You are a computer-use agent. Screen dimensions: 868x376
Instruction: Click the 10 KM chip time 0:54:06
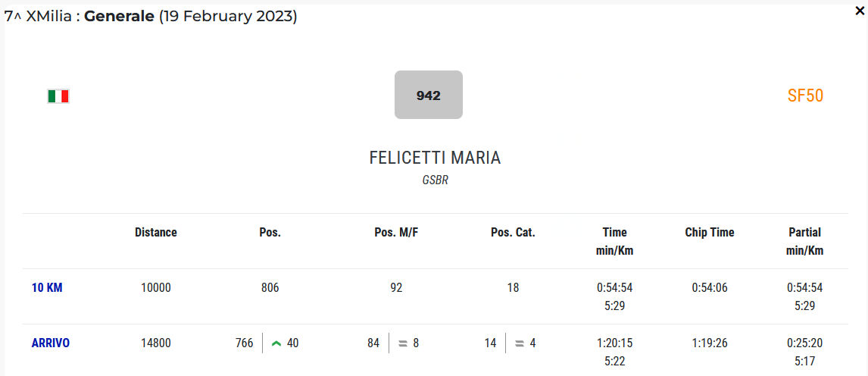tap(710, 288)
